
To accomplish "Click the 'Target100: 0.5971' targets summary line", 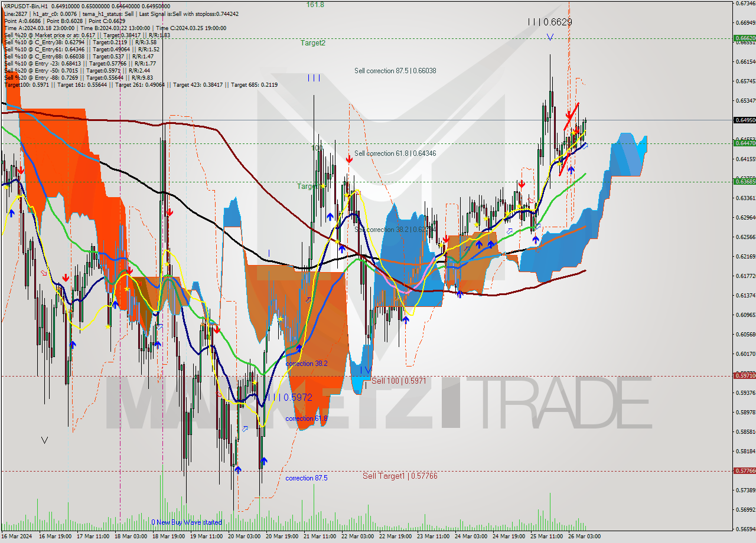I will point(141,84).
